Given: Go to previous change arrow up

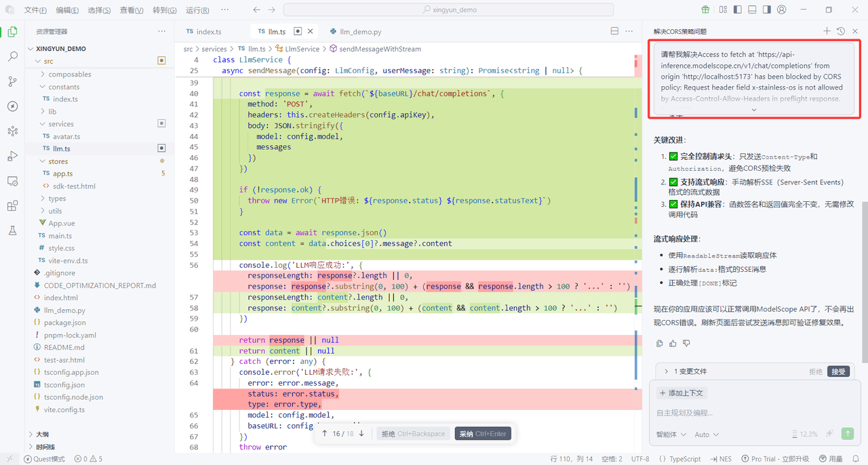Looking at the screenshot, I should (x=325, y=433).
